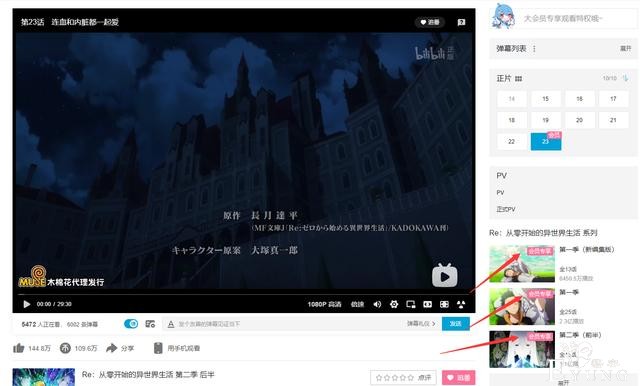Open player settings gear icon
Image resolution: width=640 pixels, height=386 pixels.
(x=394, y=304)
